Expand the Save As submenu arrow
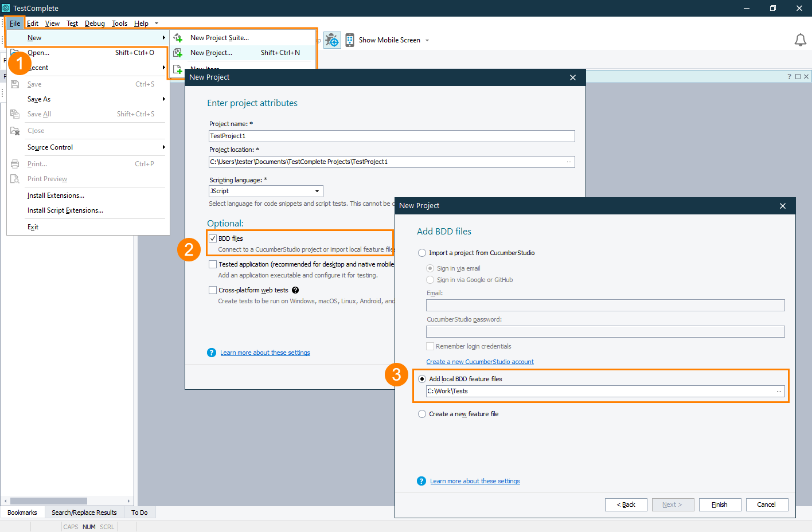Viewport: 812px width, 532px height. coord(164,99)
